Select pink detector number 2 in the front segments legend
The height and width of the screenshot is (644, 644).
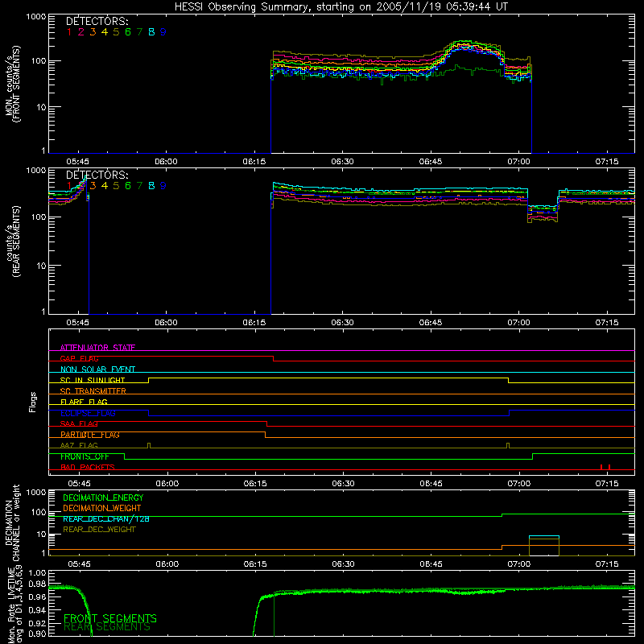point(81,32)
